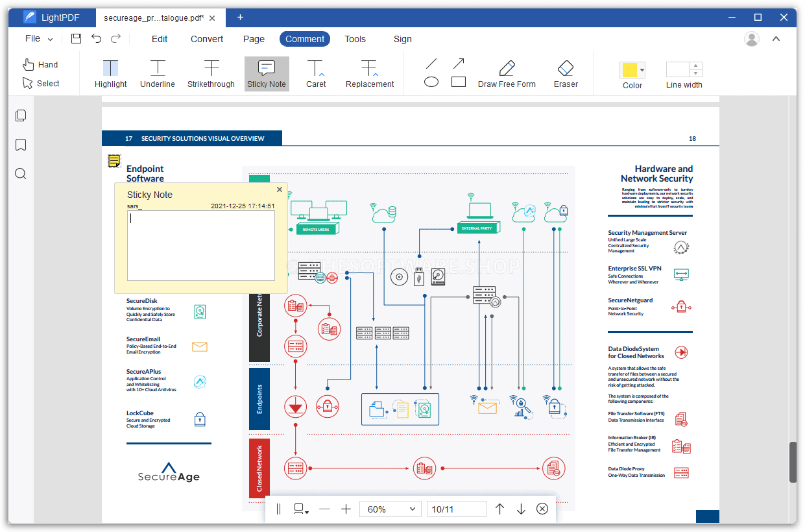Select the straight Line shape tool
This screenshot has height=532, width=805.
coord(431,64)
